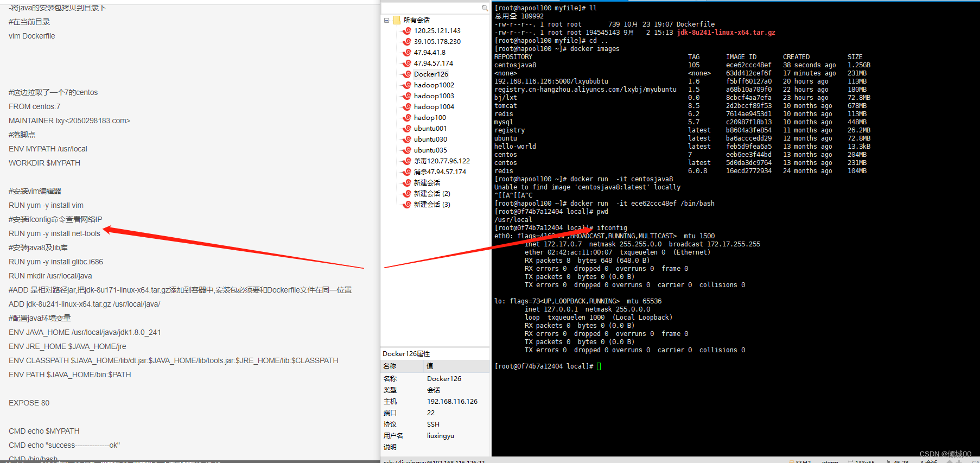Screen dimensions: 980x463
Task: Click the terminal cursor at last prompt
Action: [x=599, y=366]
